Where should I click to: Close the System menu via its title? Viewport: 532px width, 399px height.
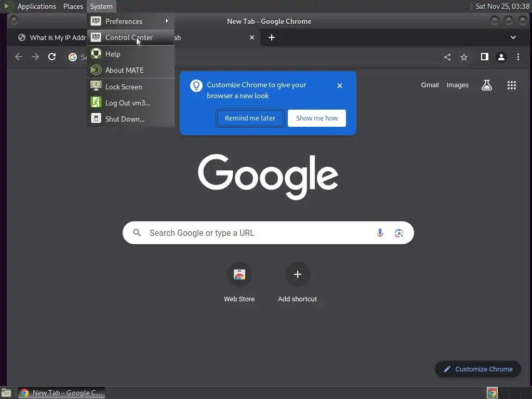101,6
